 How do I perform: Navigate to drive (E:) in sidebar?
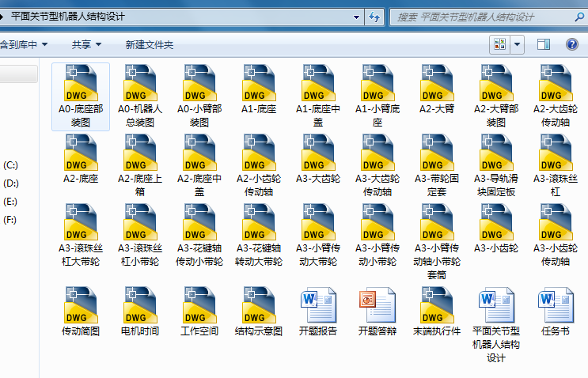[10, 202]
